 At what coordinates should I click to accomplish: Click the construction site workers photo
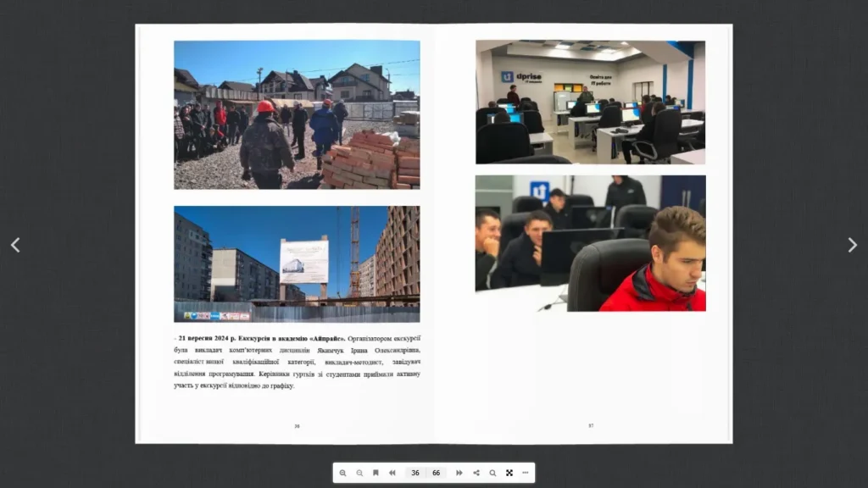coord(297,114)
